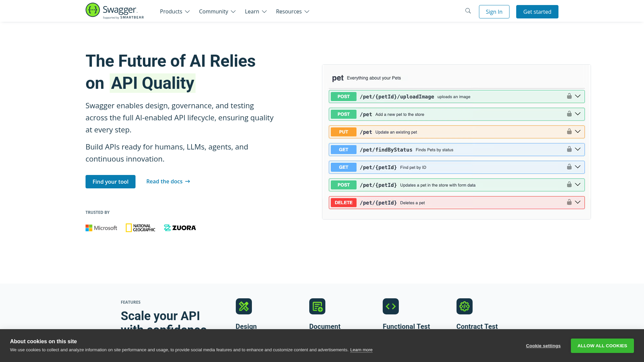644x362 pixels.
Task: Open the Resources menu
Action: (292, 11)
